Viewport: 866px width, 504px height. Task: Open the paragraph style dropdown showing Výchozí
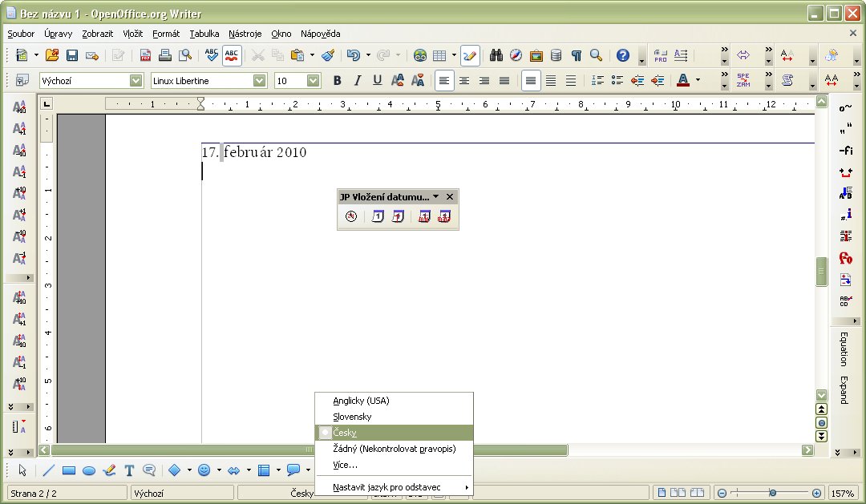[x=136, y=81]
